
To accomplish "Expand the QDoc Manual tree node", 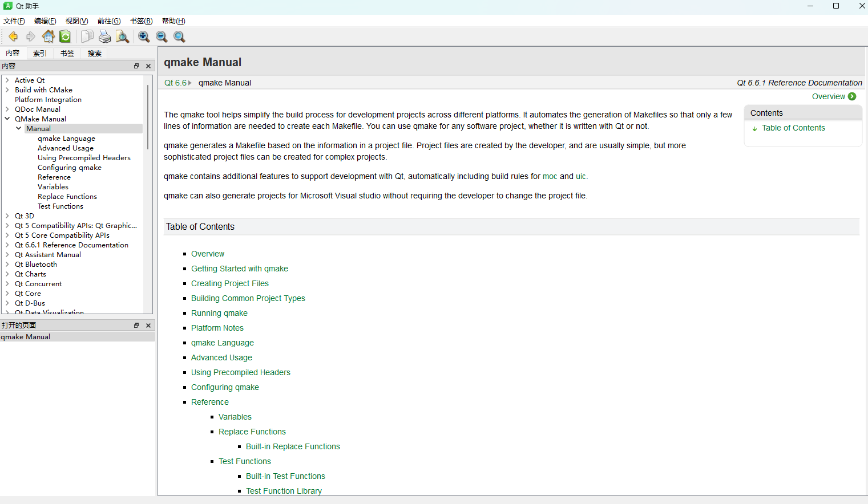I will click(7, 109).
